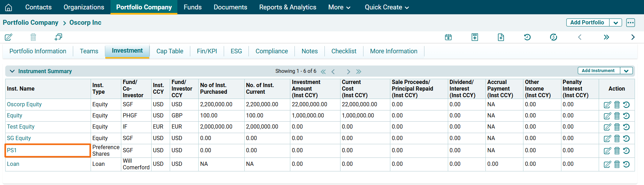Open the Add Portfolio dropdown arrow

click(x=616, y=23)
